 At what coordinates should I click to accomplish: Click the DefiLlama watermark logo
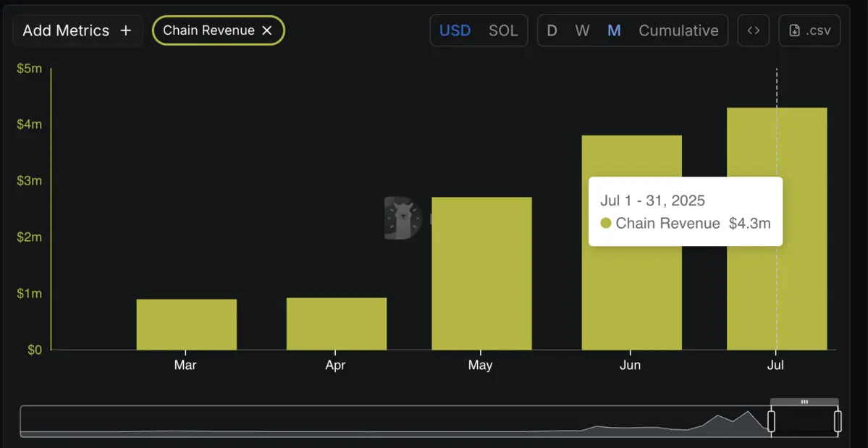coord(403,217)
